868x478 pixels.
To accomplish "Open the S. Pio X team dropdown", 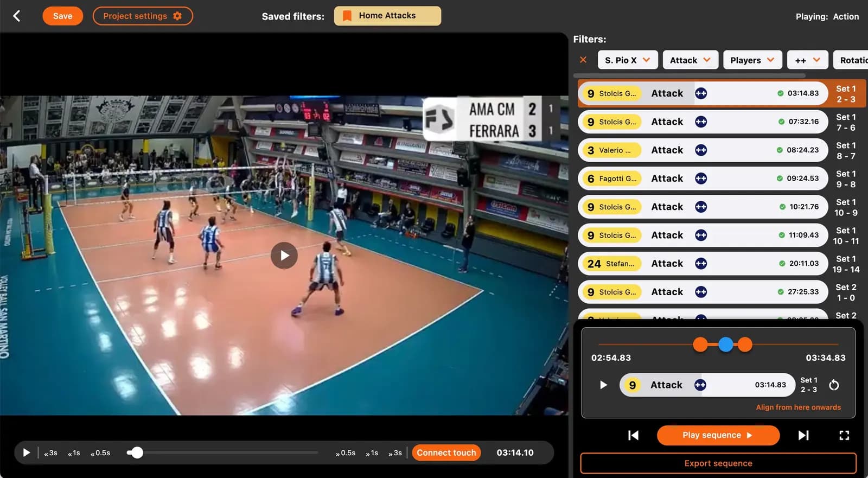I will coord(628,60).
